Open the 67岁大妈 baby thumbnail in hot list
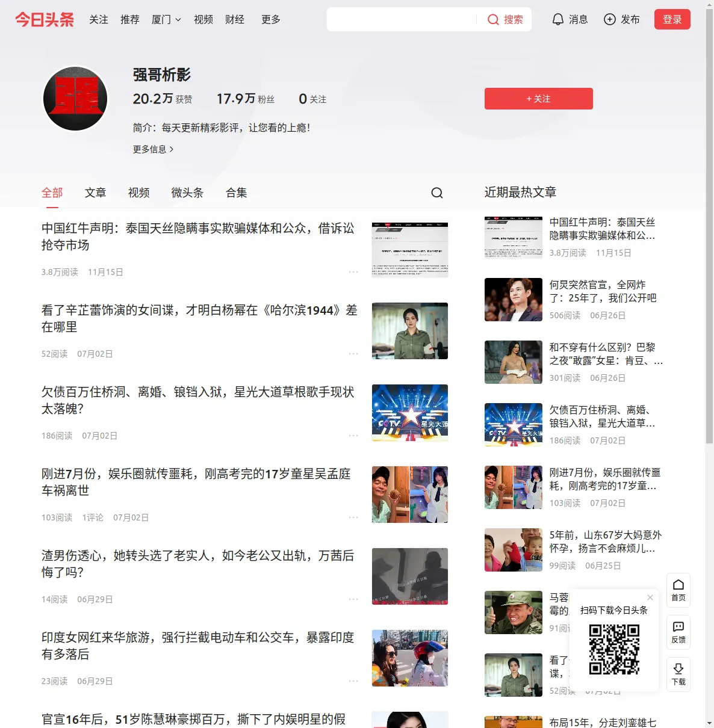The image size is (714, 728). pyautogui.click(x=514, y=550)
